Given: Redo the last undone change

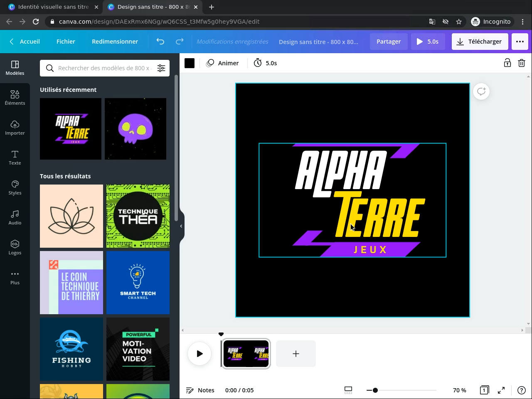Looking at the screenshot, I should (180, 42).
